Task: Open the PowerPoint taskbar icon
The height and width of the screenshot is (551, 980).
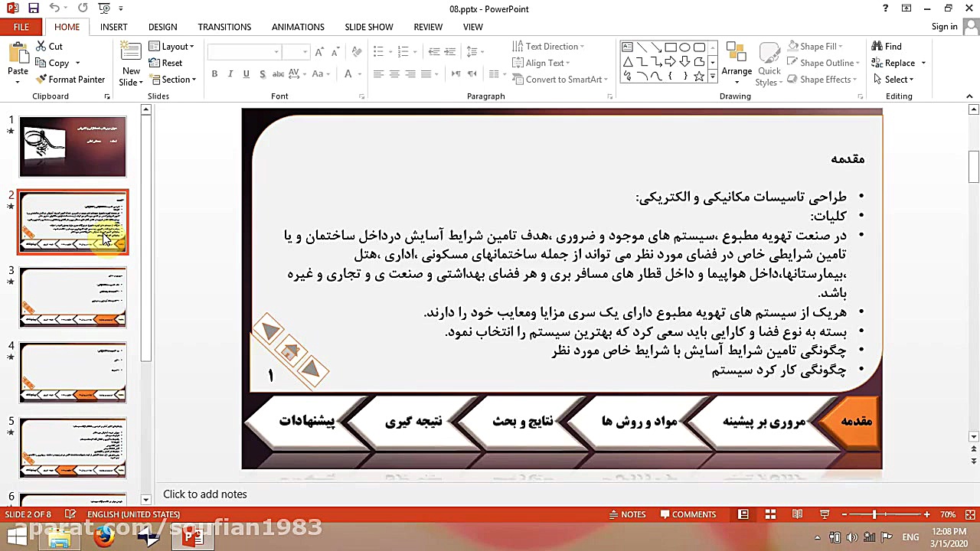Action: [x=192, y=537]
